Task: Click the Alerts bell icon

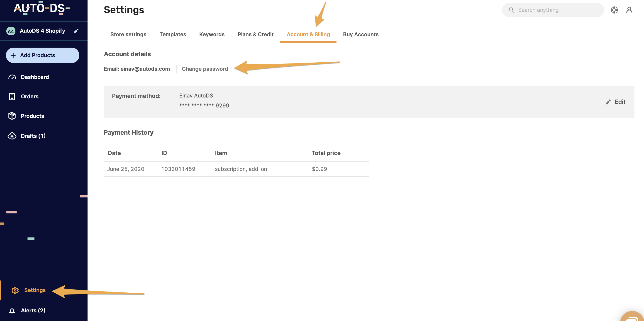Action: (x=12, y=311)
